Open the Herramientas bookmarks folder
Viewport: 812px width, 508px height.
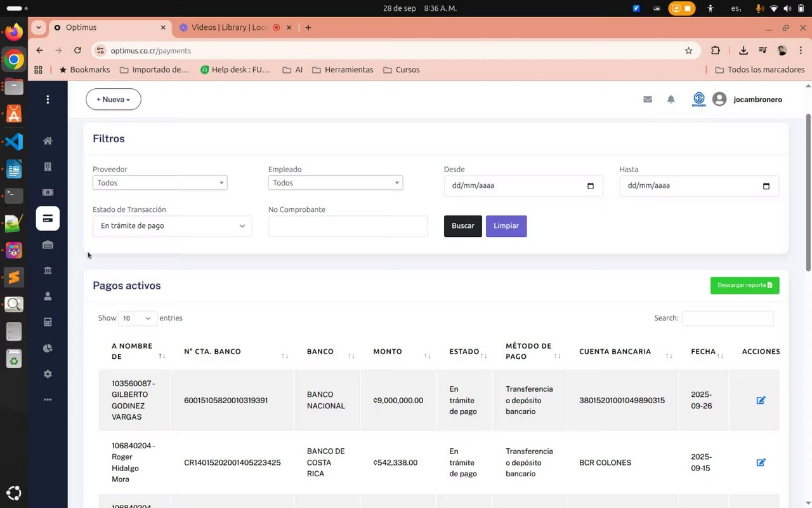[343, 70]
